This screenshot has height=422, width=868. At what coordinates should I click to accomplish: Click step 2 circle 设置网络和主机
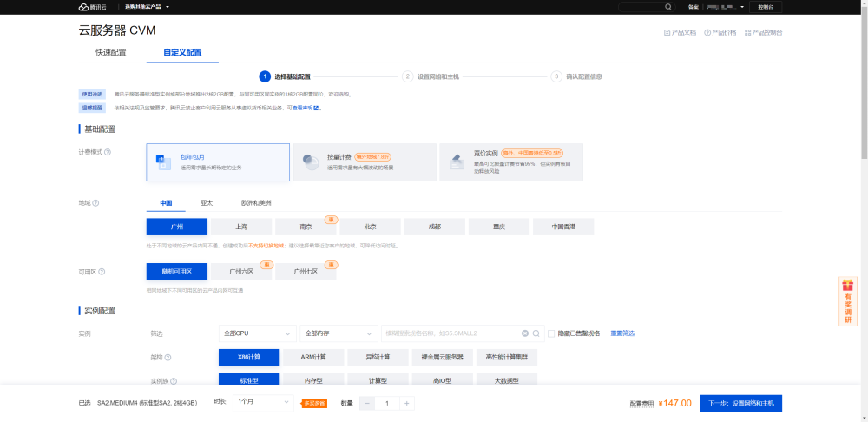pos(408,76)
